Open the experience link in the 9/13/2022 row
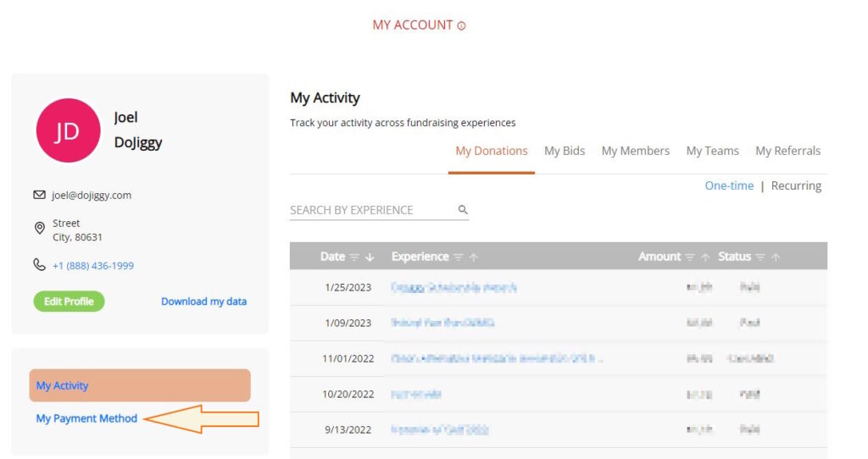Image resolution: width=868 pixels, height=459 pixels. pyautogui.click(x=440, y=429)
